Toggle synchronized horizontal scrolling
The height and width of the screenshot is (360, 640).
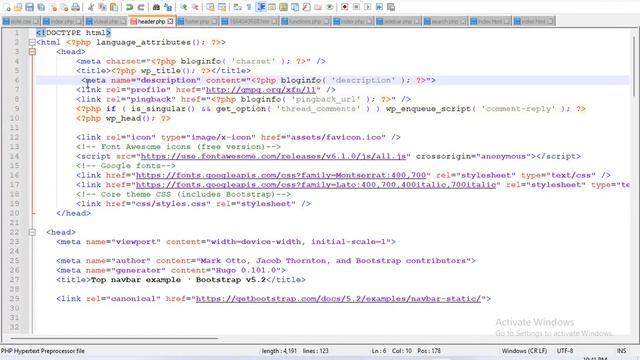[x=222, y=7]
